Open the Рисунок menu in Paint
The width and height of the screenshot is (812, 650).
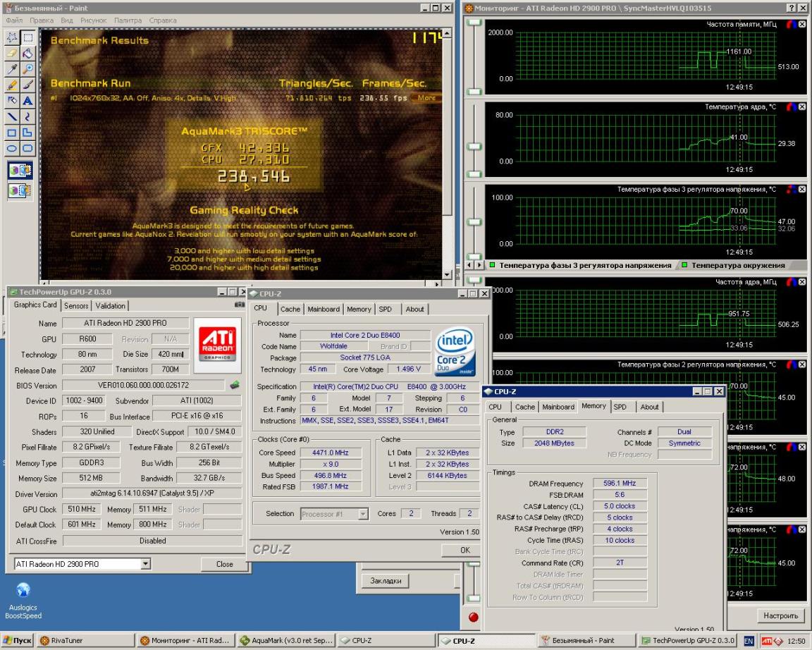coord(93,20)
